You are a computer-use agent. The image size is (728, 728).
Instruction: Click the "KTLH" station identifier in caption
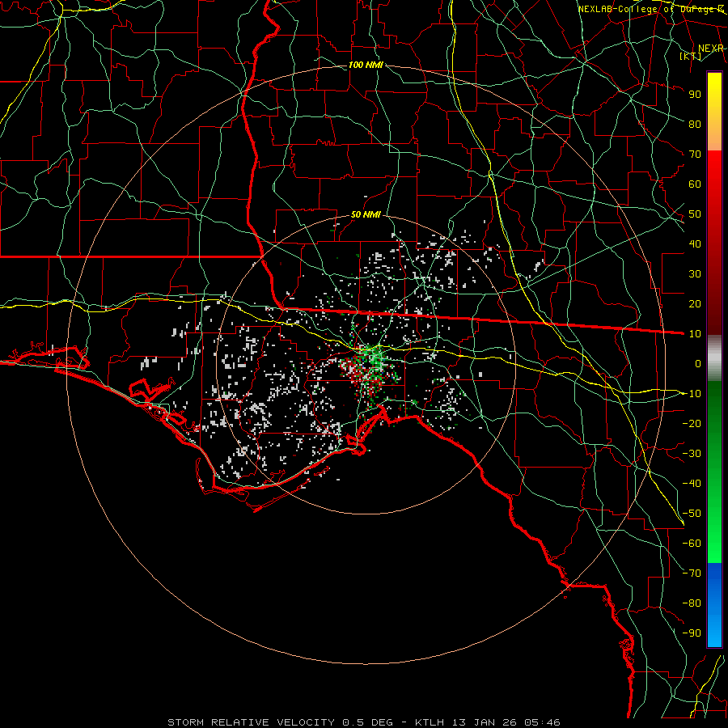pyautogui.click(x=430, y=722)
